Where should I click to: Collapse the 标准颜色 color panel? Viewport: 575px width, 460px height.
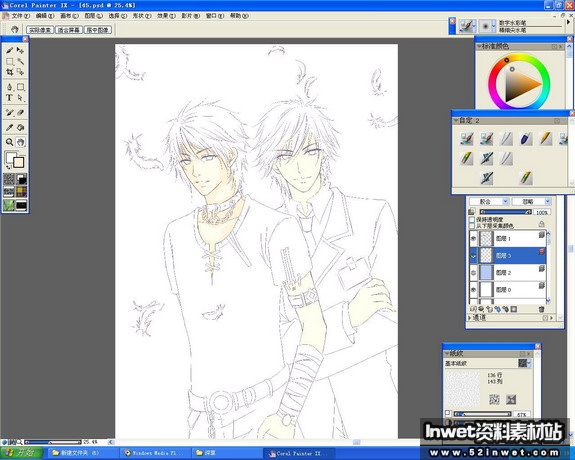point(479,47)
